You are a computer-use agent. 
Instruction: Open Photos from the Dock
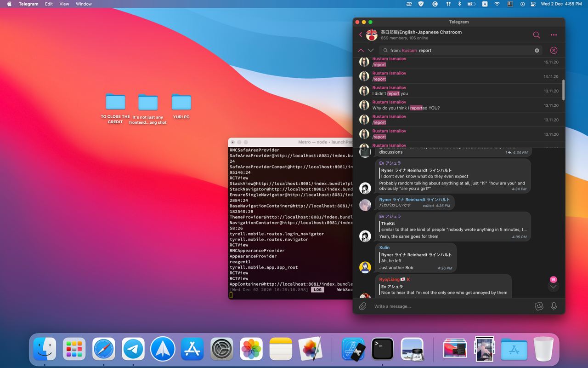pos(251,349)
